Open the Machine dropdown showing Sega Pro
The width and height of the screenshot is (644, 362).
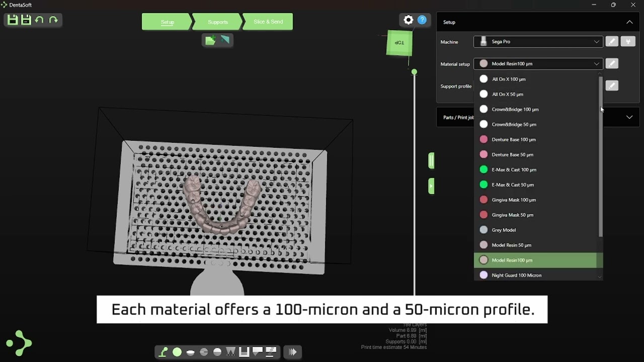538,42
